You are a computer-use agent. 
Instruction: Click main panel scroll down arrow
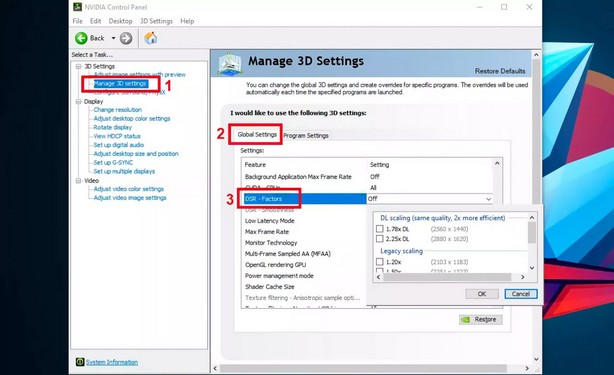pos(536,359)
